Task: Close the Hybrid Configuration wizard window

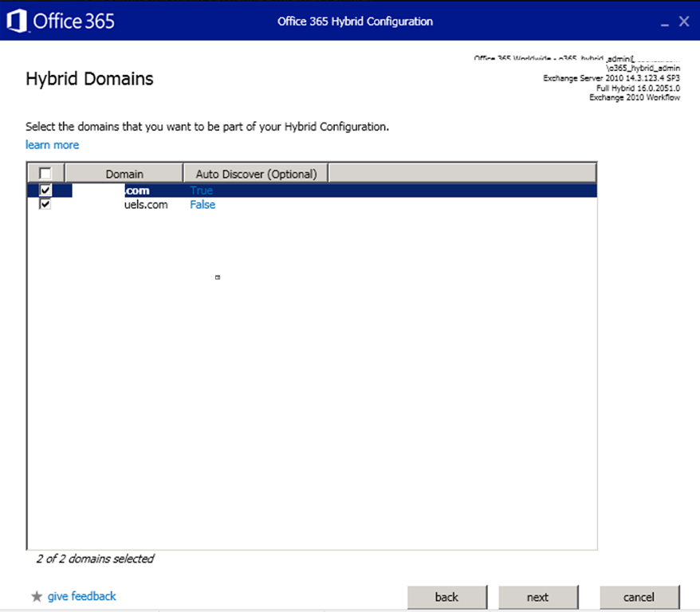Action: 684,21
